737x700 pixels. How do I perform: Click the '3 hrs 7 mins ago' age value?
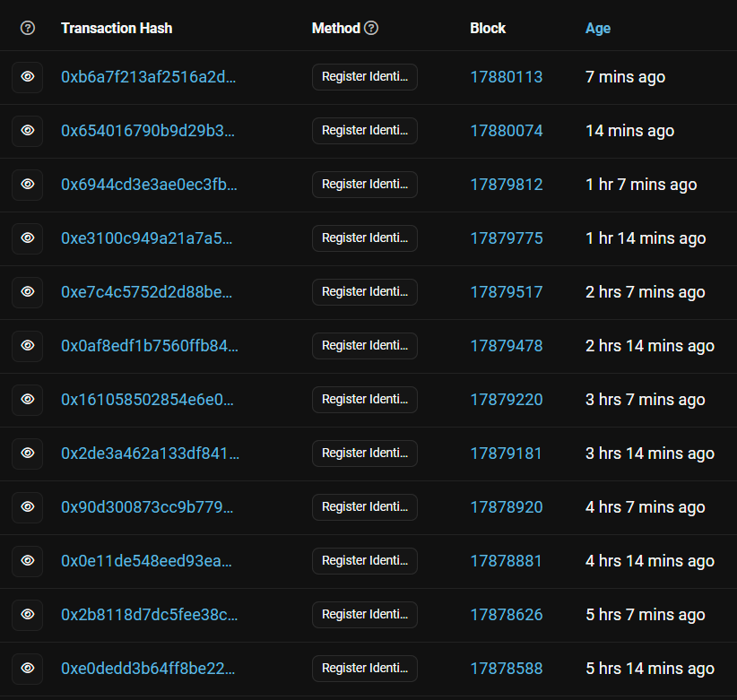click(x=646, y=400)
